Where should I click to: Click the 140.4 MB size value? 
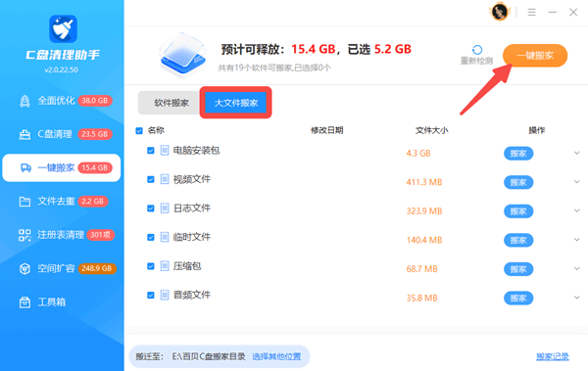click(424, 240)
